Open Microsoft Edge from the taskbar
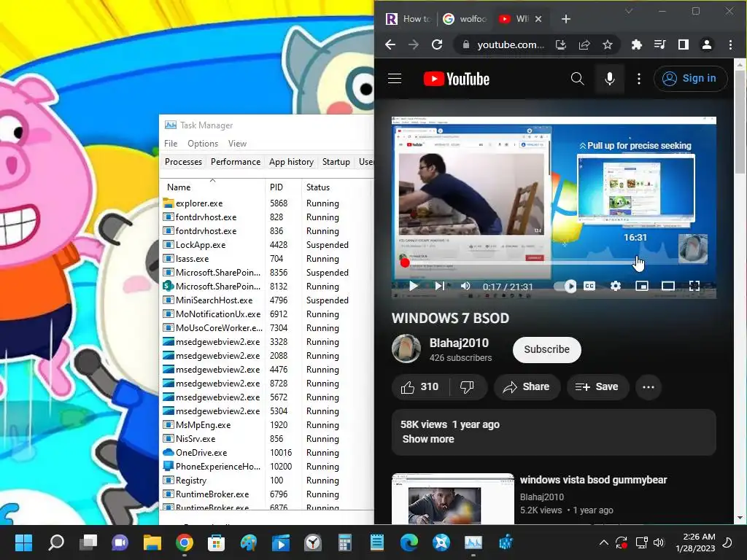Image resolution: width=747 pixels, height=560 pixels. point(409,542)
